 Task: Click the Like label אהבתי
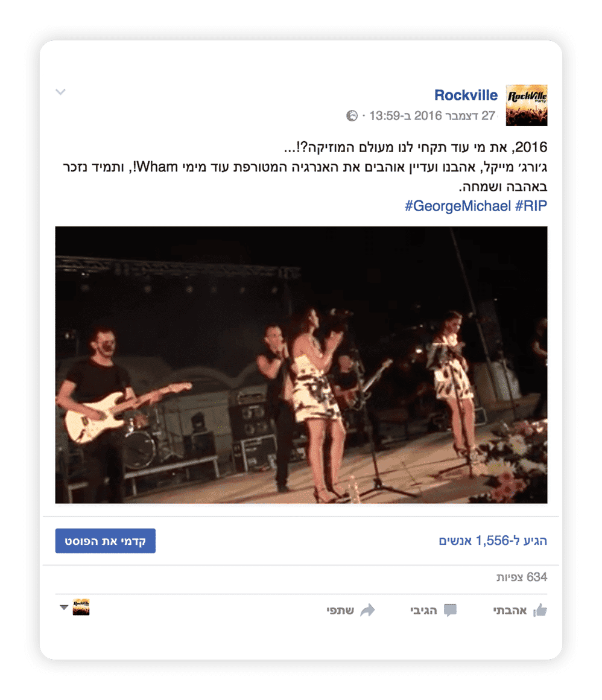pos(510,610)
